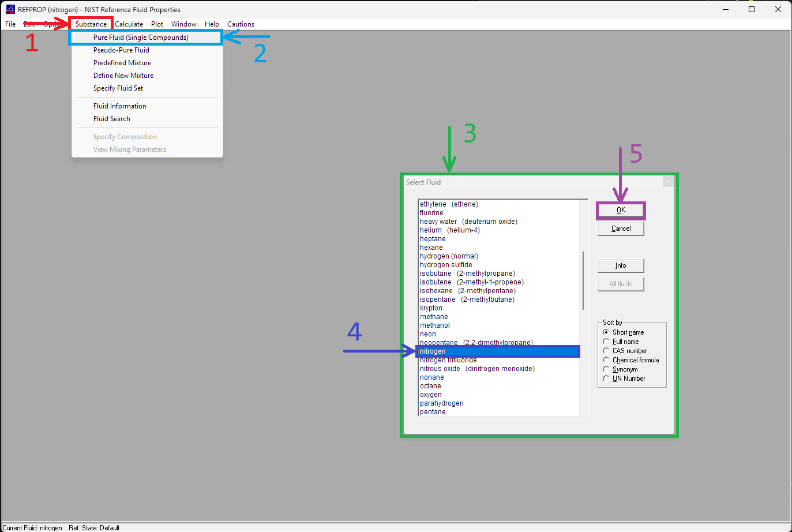Sort fluids by CAS number

point(625,351)
